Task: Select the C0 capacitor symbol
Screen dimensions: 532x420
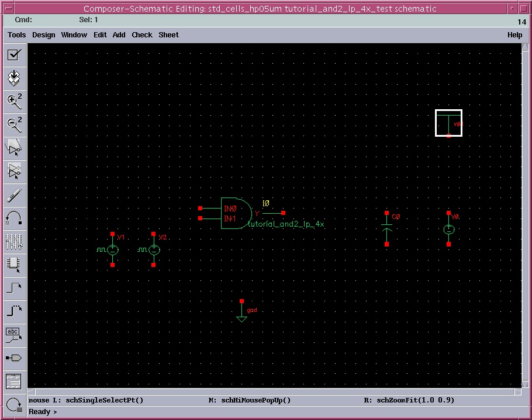Action: [x=387, y=228]
